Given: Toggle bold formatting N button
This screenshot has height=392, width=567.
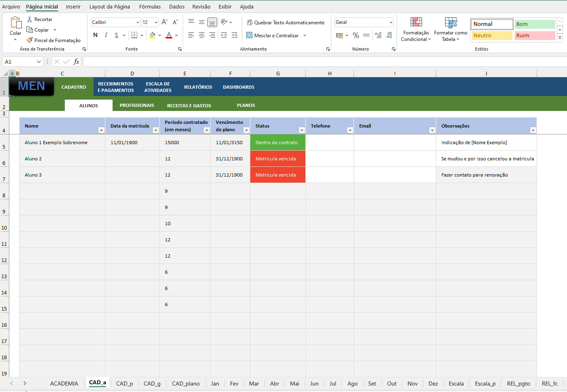Looking at the screenshot, I should point(96,35).
